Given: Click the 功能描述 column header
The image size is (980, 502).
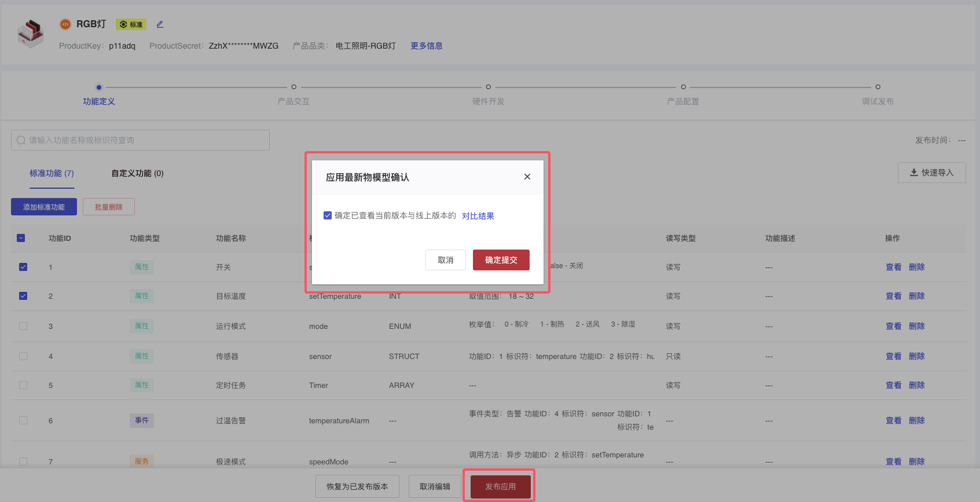Looking at the screenshot, I should [x=780, y=238].
